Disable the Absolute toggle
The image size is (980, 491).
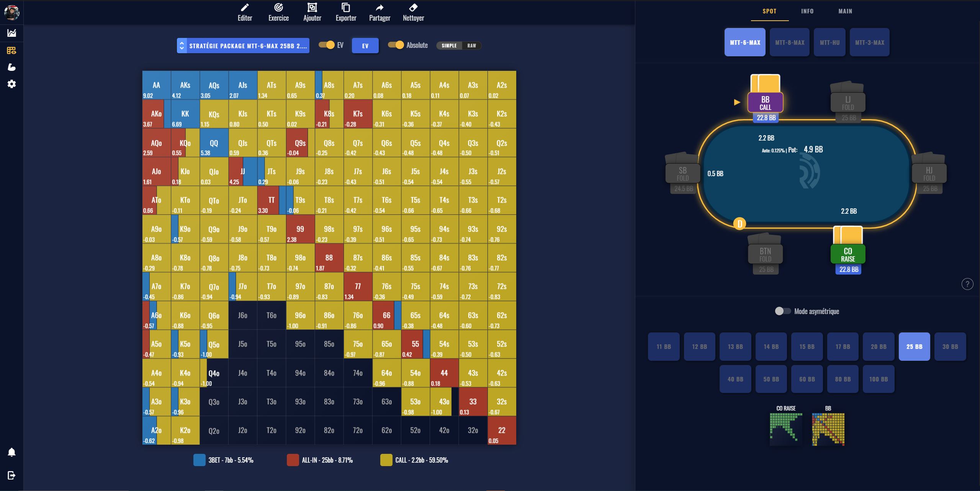point(396,45)
